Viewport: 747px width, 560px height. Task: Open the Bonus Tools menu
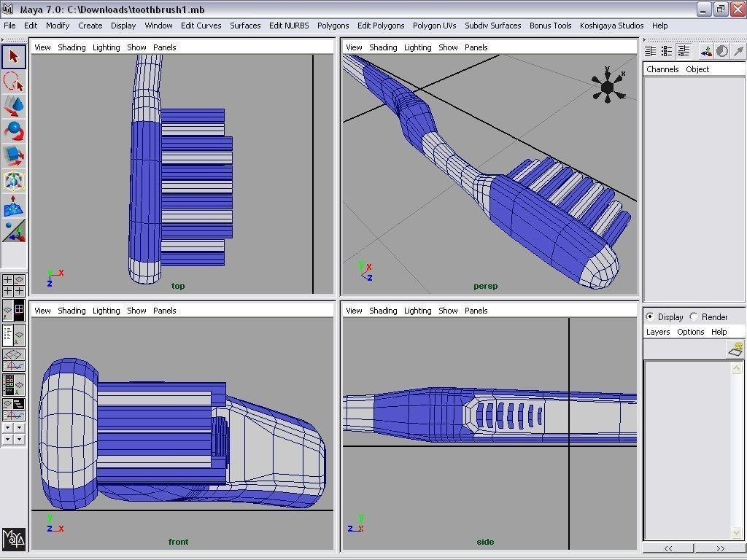(550, 26)
